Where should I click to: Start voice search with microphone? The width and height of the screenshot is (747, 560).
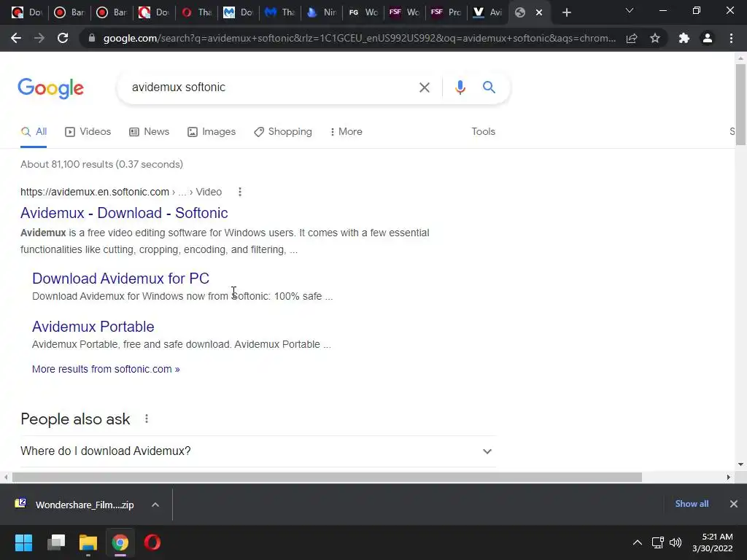[460, 87]
